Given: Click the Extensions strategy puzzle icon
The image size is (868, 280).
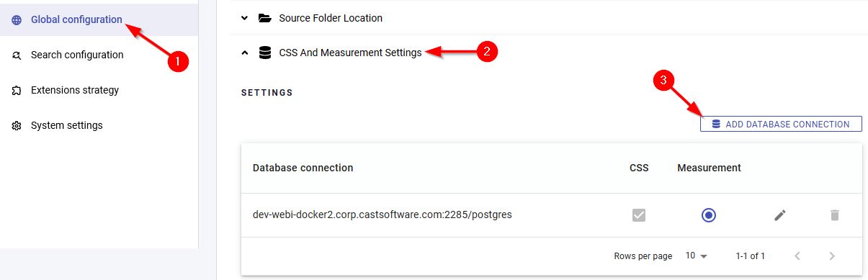Looking at the screenshot, I should point(17,91).
